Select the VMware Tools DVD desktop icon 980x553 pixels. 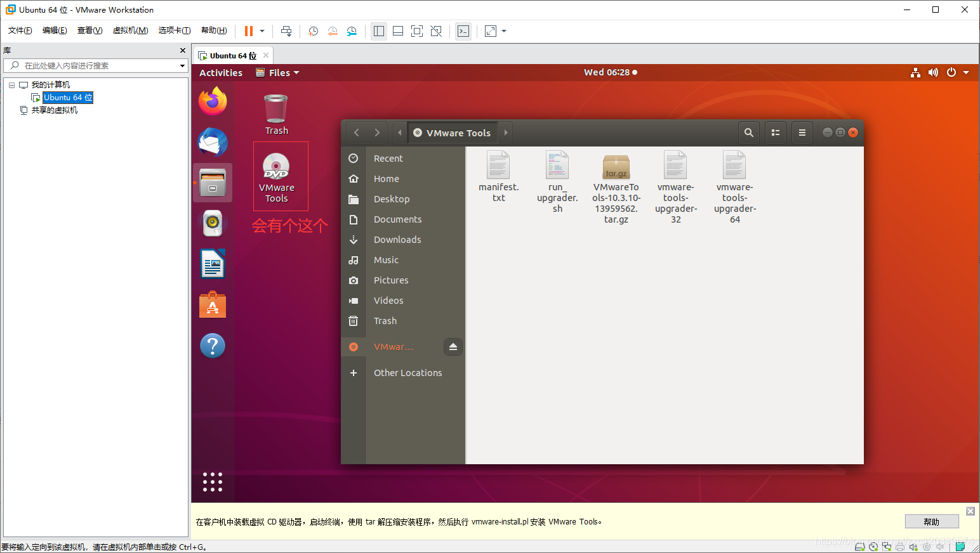[277, 177]
